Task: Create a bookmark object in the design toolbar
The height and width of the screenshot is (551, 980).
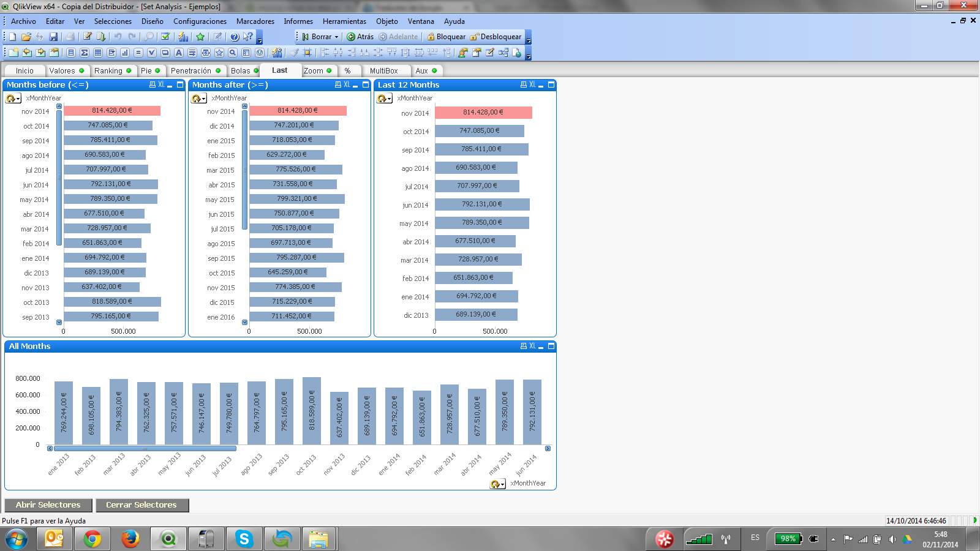Action: (x=219, y=53)
